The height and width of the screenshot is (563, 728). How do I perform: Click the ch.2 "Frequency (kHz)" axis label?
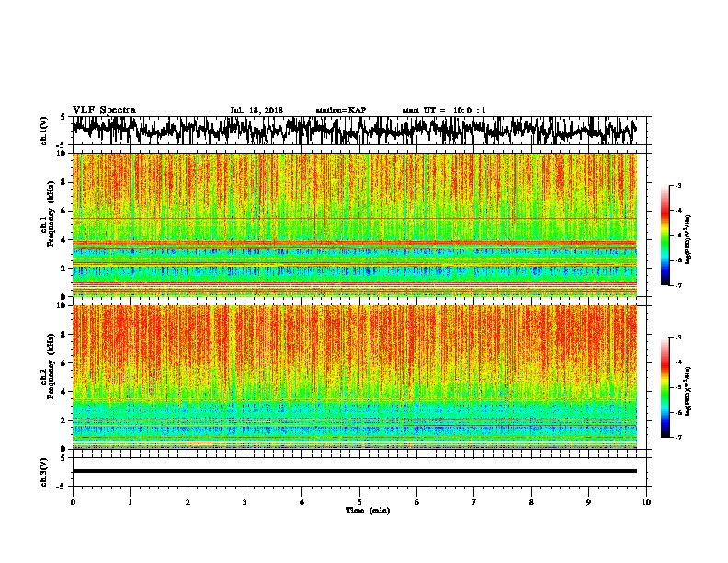[x=51, y=365]
